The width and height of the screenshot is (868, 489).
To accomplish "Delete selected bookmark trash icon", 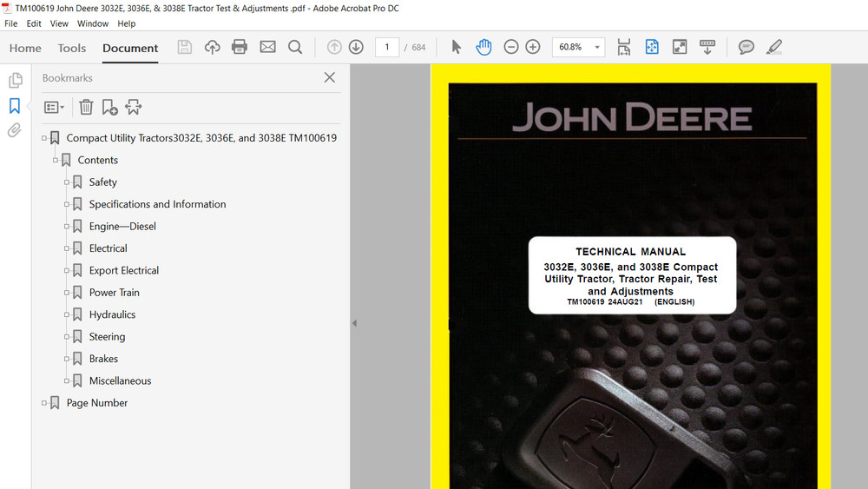I will coord(86,107).
